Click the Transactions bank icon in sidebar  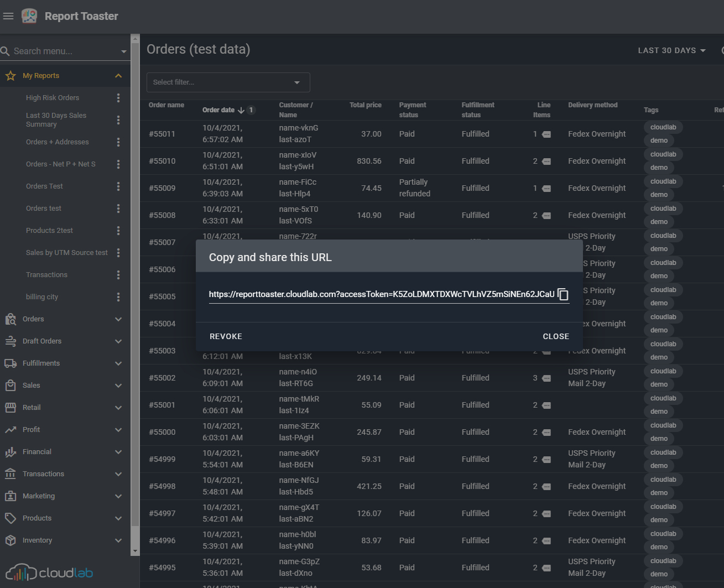[11, 474]
